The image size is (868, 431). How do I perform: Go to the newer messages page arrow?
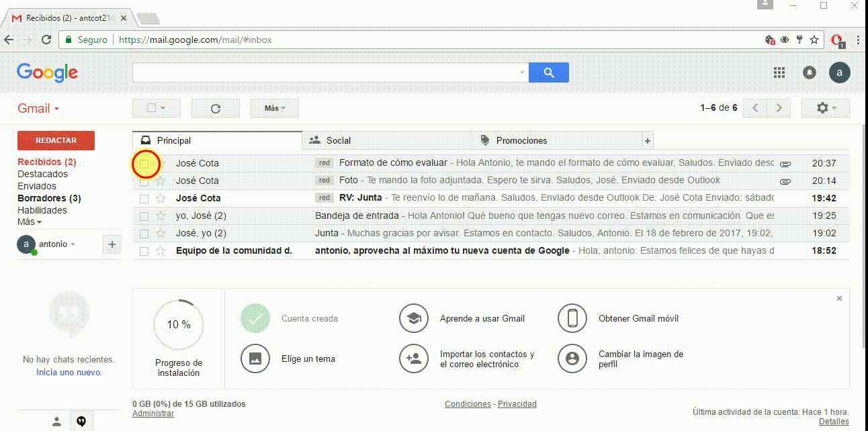756,108
